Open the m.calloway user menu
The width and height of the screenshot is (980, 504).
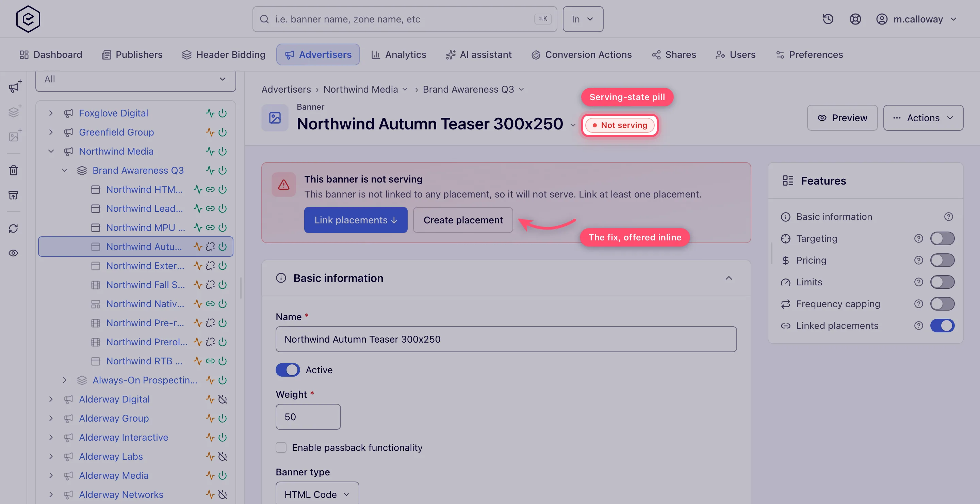tap(916, 19)
